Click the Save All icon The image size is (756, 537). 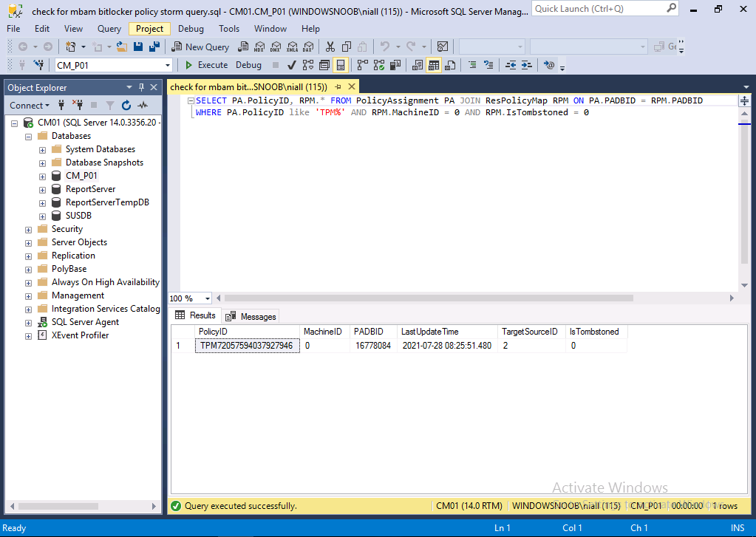pos(154,47)
